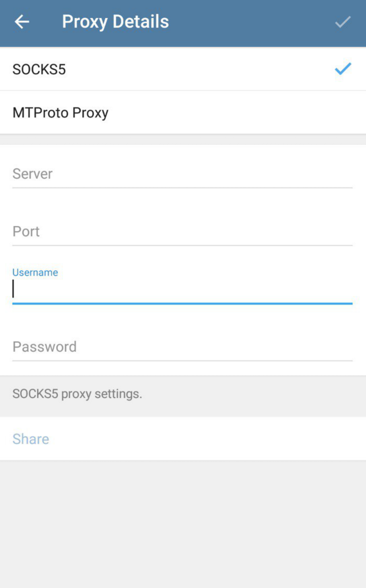The image size is (366, 588).
Task: Click the blue checkmark beside SOCKS5
Action: (x=343, y=69)
